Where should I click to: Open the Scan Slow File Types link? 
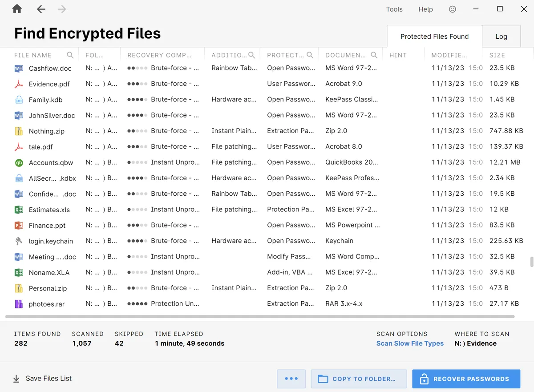tap(410, 344)
